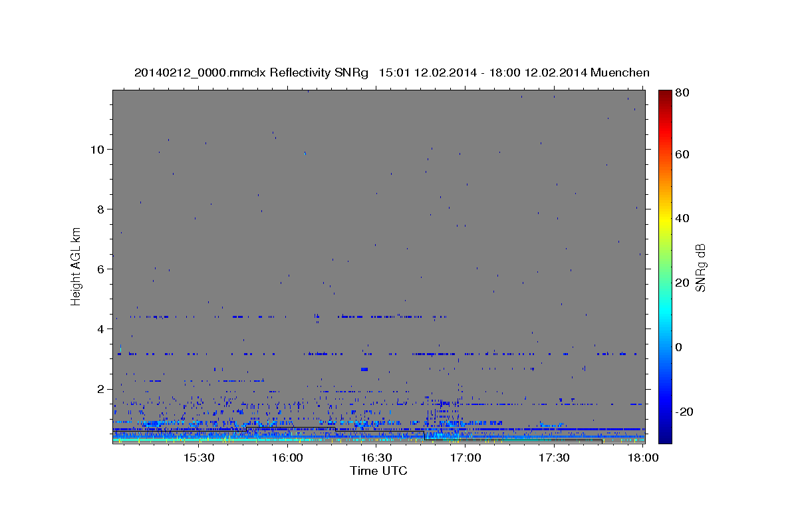Click the dark blue bottom of the colorbar

coord(665,436)
